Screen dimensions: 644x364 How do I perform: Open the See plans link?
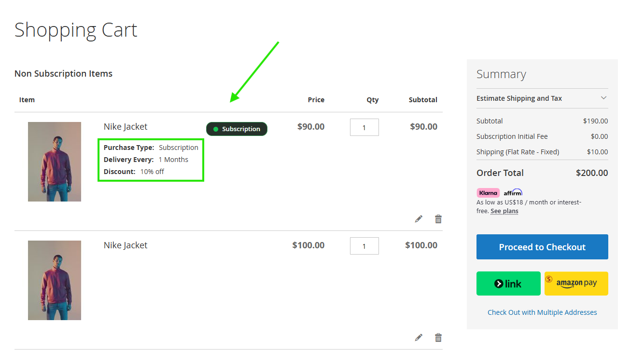click(x=504, y=211)
